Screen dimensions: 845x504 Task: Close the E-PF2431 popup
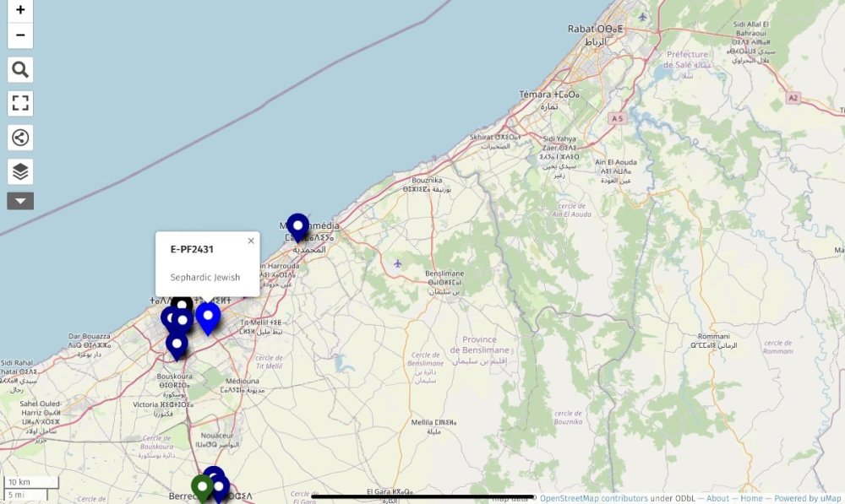(x=251, y=241)
